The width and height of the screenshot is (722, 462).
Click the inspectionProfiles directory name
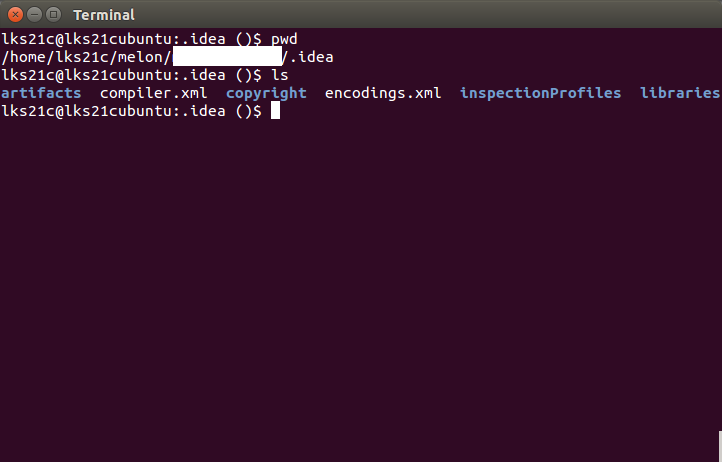tap(541, 94)
